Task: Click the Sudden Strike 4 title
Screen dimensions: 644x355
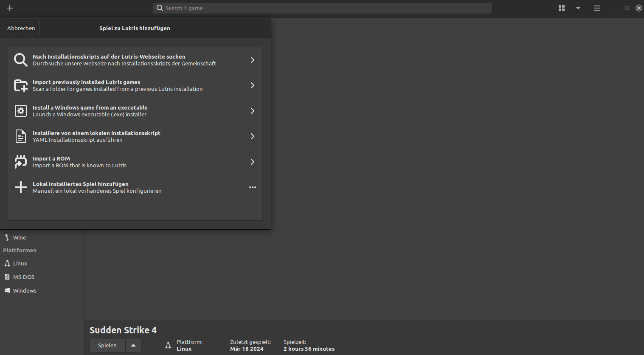Action: pyautogui.click(x=123, y=330)
